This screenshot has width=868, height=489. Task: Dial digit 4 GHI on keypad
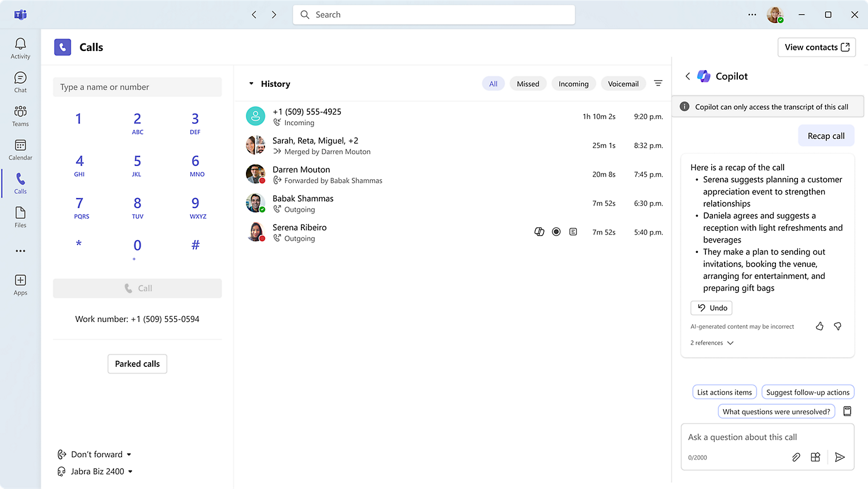79,165
